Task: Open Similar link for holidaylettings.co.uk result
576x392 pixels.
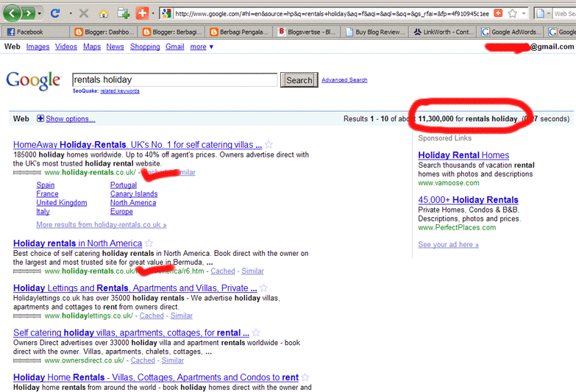Action: (182, 316)
